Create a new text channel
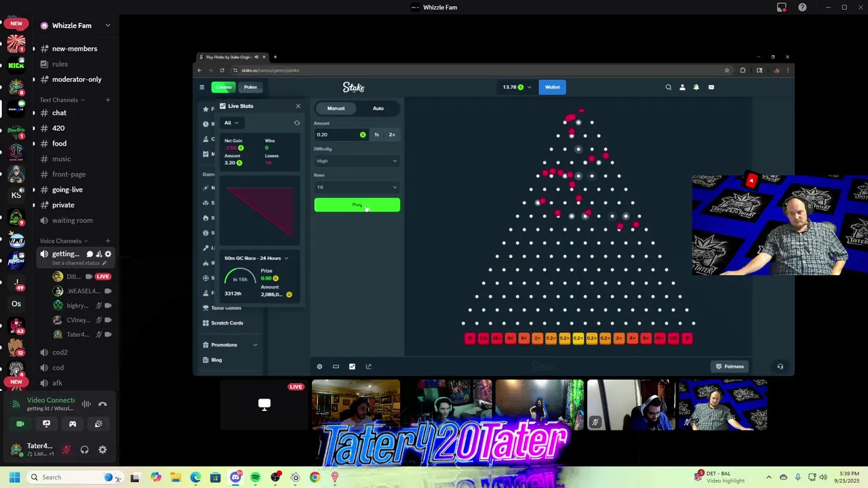The height and width of the screenshot is (488, 868). coord(107,100)
